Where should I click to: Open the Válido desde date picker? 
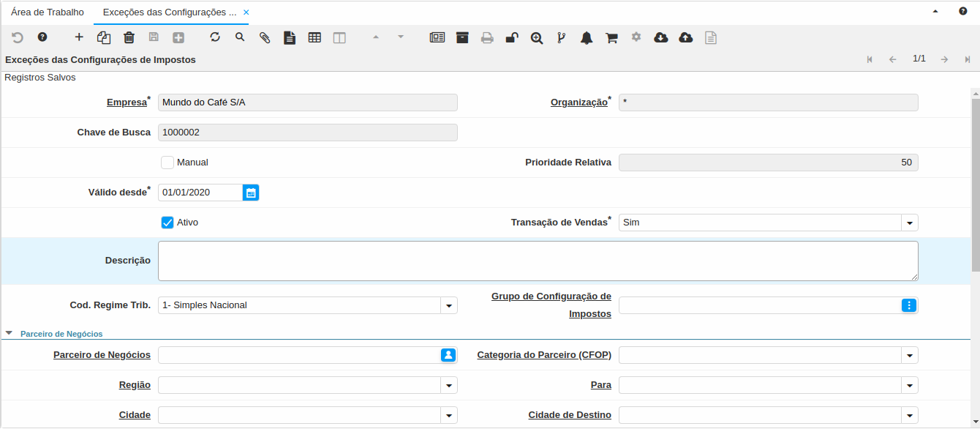pyautogui.click(x=251, y=192)
